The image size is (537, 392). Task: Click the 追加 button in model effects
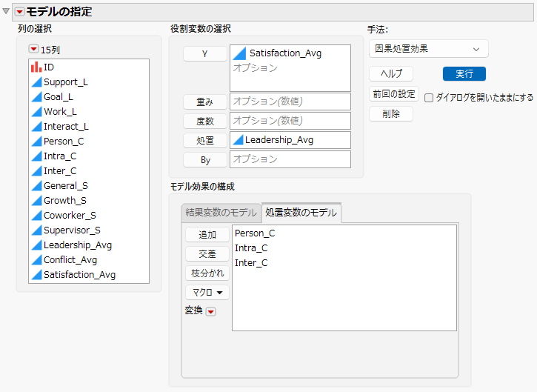207,235
